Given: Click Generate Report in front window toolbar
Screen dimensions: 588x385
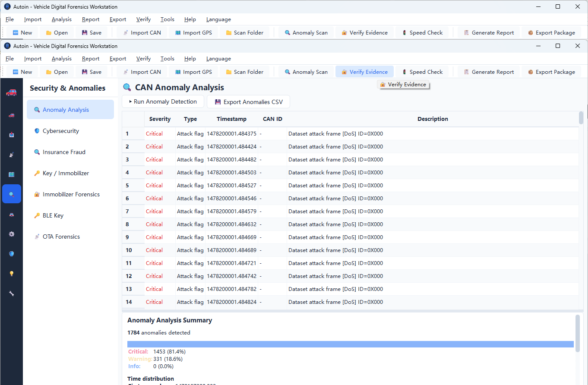Looking at the screenshot, I should pos(489,72).
